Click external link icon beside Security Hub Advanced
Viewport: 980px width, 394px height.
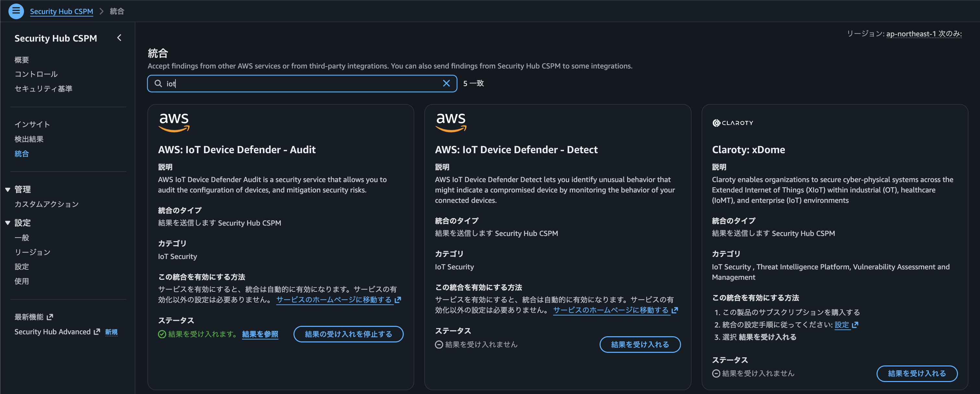pyautogui.click(x=97, y=332)
